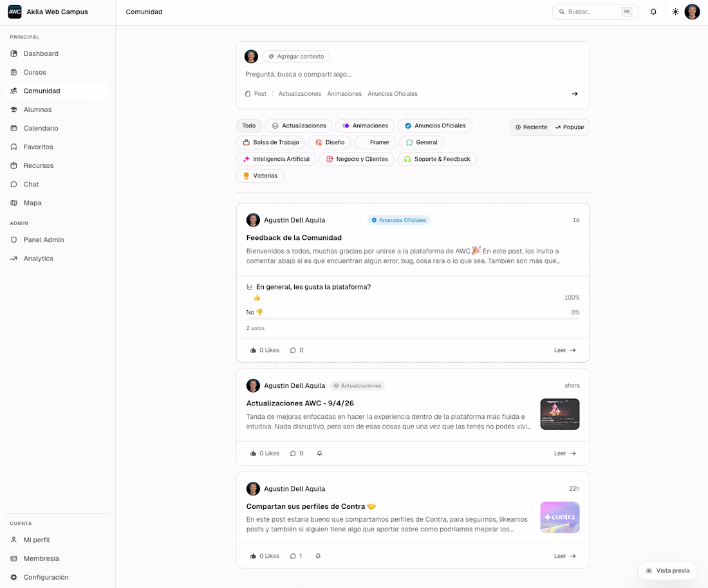Image resolution: width=708 pixels, height=588 pixels.
Task: Open comments on Actualizaciones AWC post
Action: (x=297, y=453)
